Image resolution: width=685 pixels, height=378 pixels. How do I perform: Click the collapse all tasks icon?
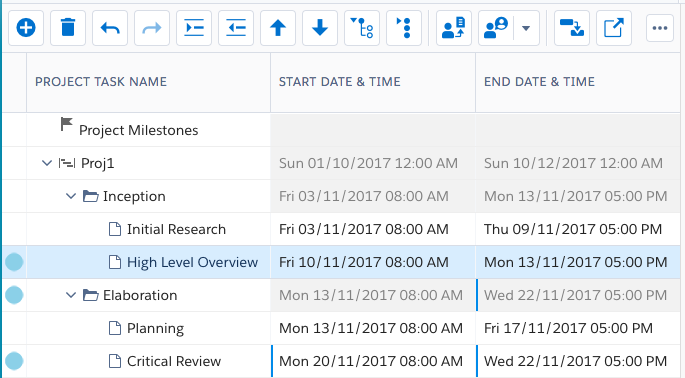(404, 28)
